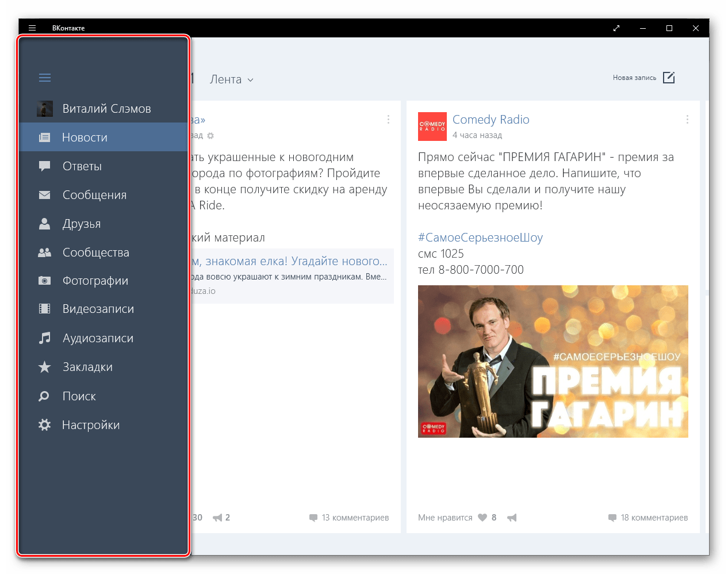728x574 pixels.
Task: Open the Поиск magnifier icon
Action: [x=44, y=396]
